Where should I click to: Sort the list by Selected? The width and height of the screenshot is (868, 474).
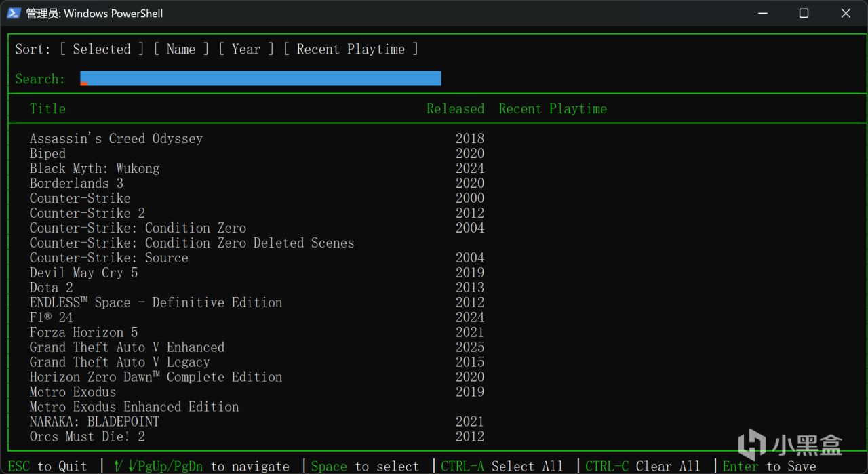(x=102, y=49)
